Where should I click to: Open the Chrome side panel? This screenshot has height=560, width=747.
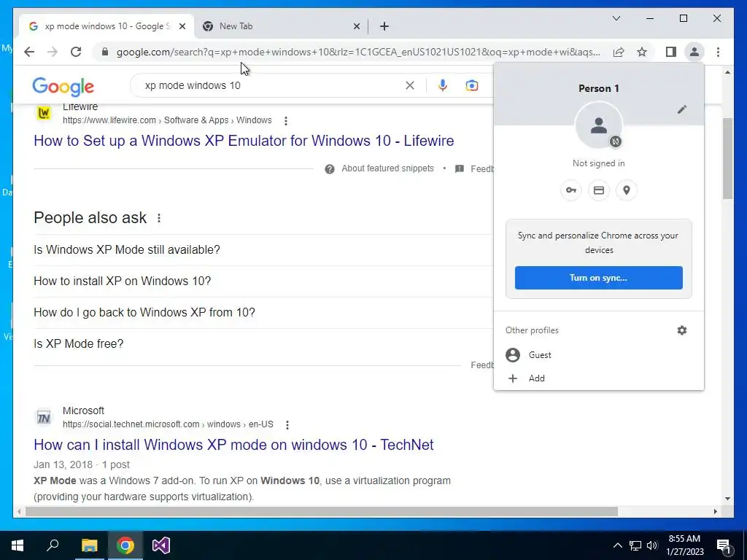[671, 52]
